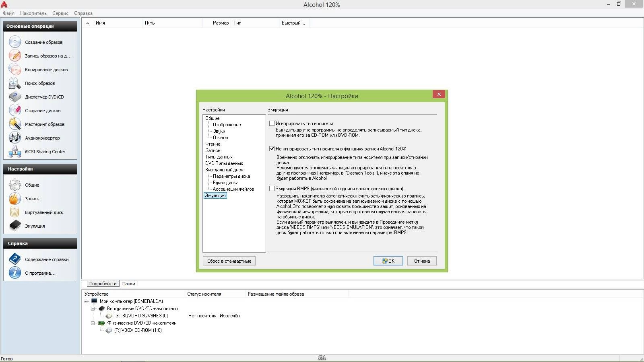Image resolution: width=644 pixels, height=362 pixels.
Task: Switch to the Папки tab
Action: tap(128, 284)
